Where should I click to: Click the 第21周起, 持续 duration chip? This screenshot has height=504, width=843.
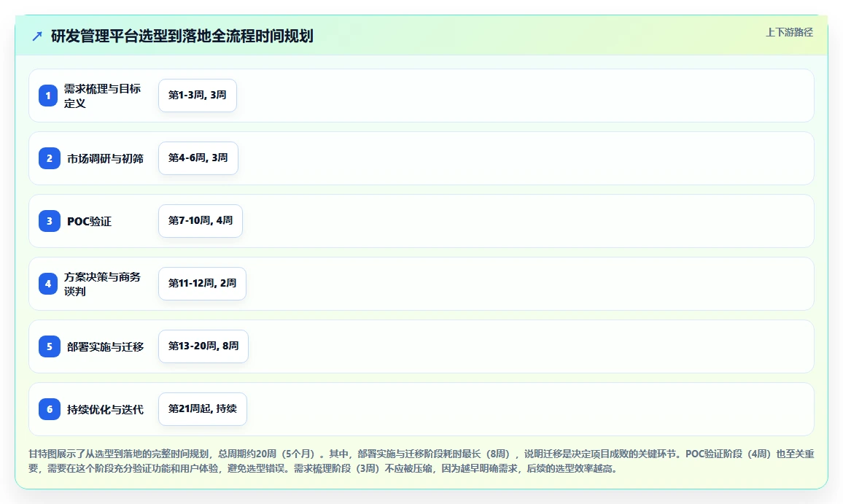[203, 408]
